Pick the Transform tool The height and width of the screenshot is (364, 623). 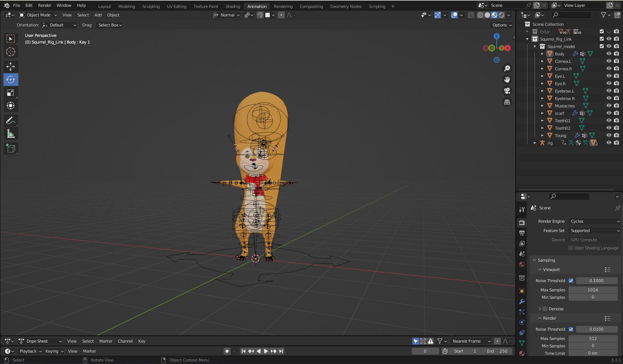(x=10, y=106)
